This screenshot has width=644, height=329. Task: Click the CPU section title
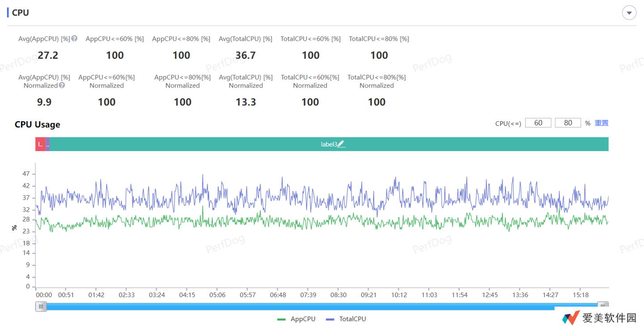tap(21, 13)
